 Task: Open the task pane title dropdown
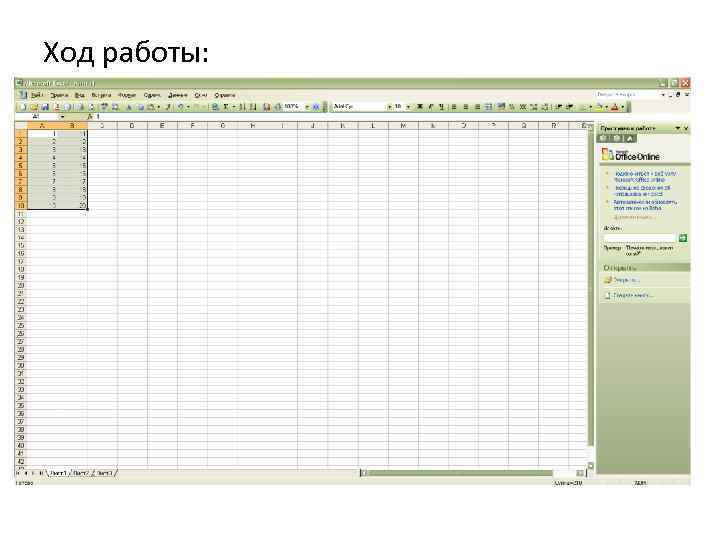pyautogui.click(x=677, y=128)
